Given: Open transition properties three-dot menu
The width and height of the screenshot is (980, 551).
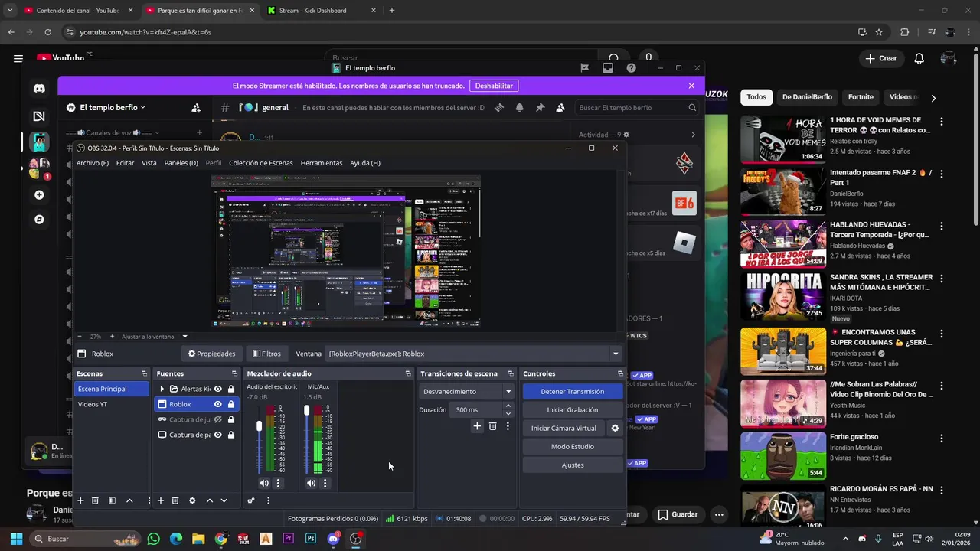Looking at the screenshot, I should pos(507,426).
